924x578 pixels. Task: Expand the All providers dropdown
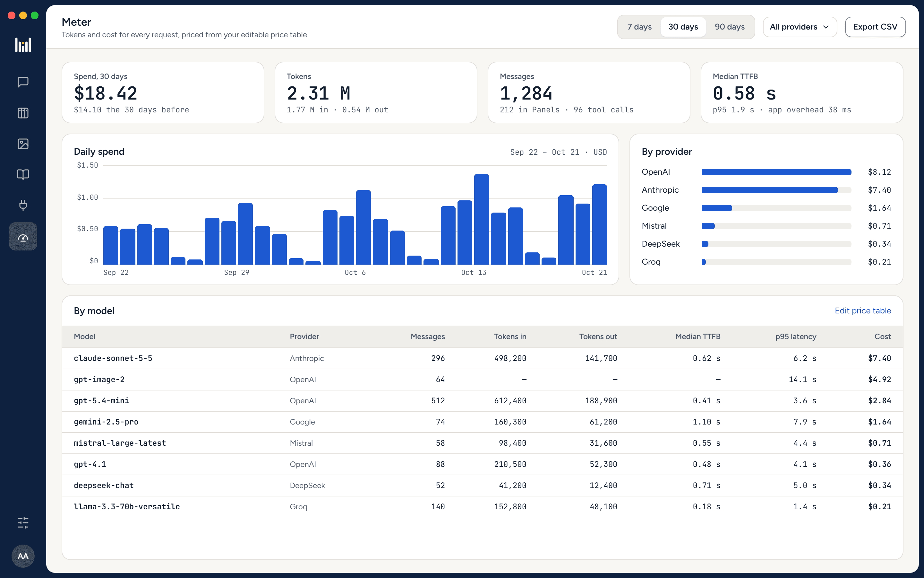800,27
